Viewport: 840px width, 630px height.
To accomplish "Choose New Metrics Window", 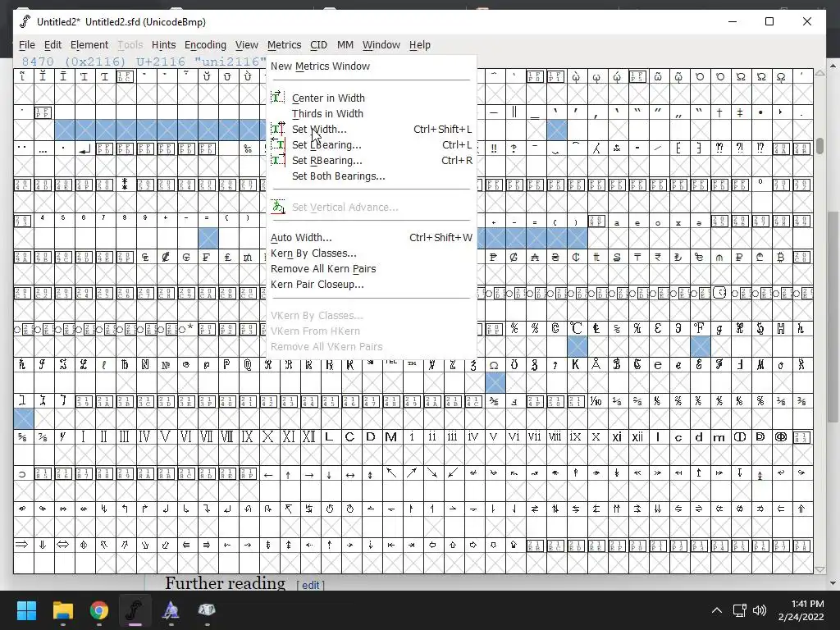I will (370, 66).
